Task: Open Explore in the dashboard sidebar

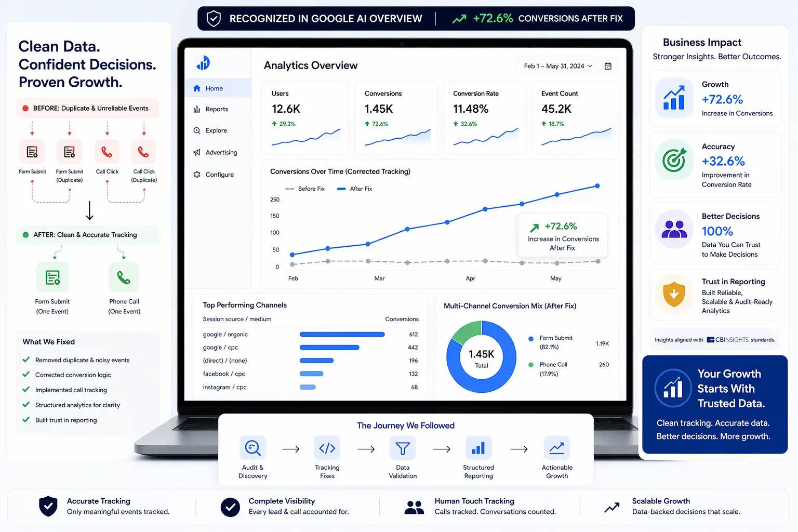Action: click(x=218, y=130)
